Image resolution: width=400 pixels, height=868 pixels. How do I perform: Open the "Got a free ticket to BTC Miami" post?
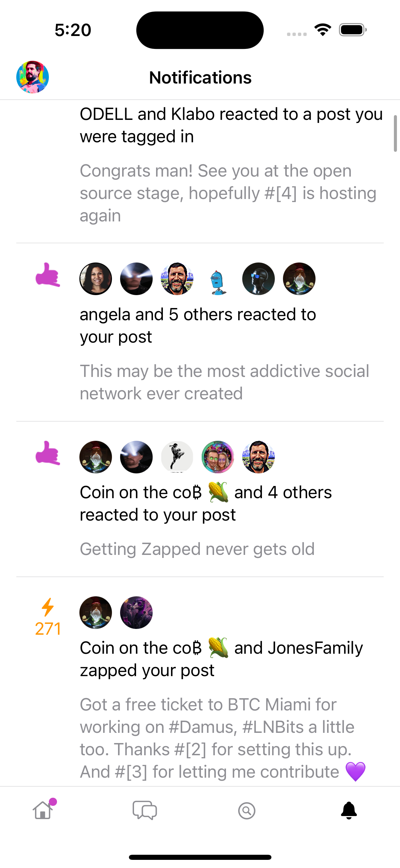tap(223, 738)
